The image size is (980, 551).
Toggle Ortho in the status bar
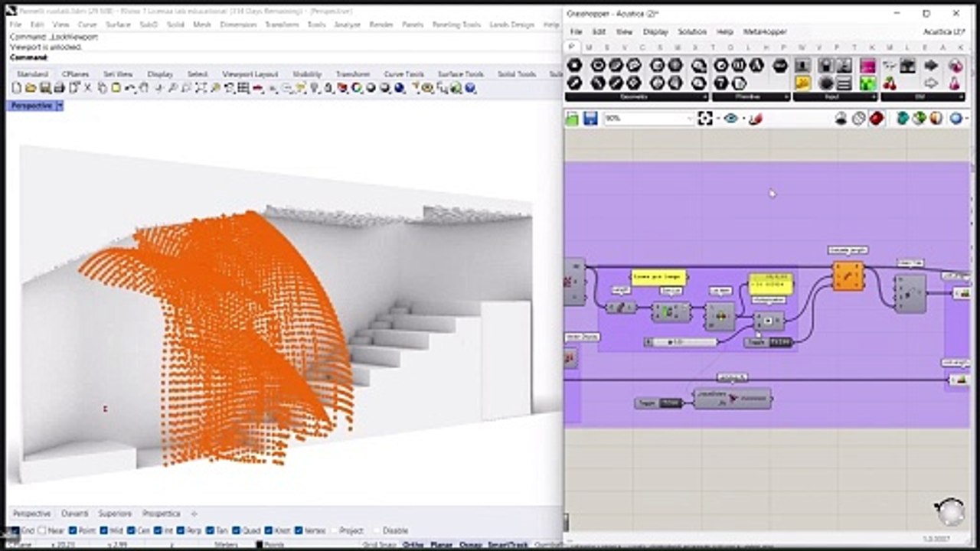[413, 545]
